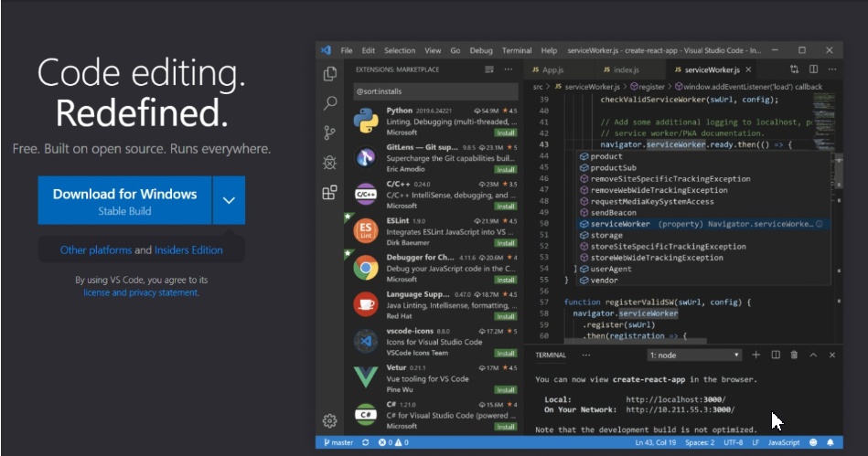Screen dimensions: 868x456
Task: Install the Vetur extension
Action: pos(505,389)
